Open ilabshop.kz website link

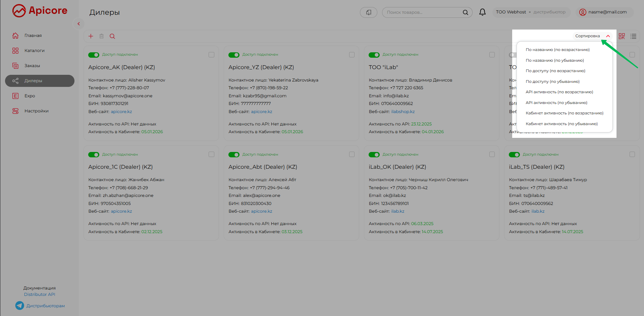pos(403,112)
